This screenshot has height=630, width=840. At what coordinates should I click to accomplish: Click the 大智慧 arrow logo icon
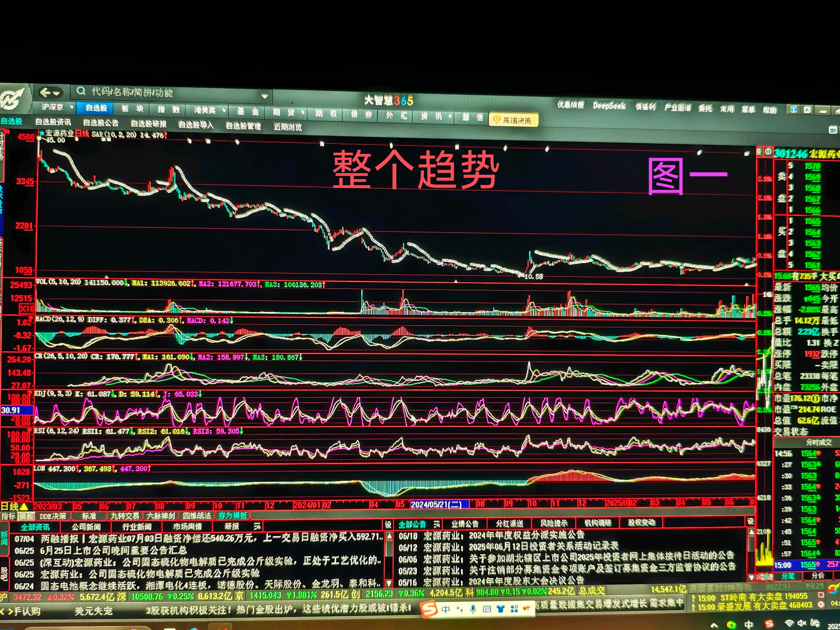13,99
